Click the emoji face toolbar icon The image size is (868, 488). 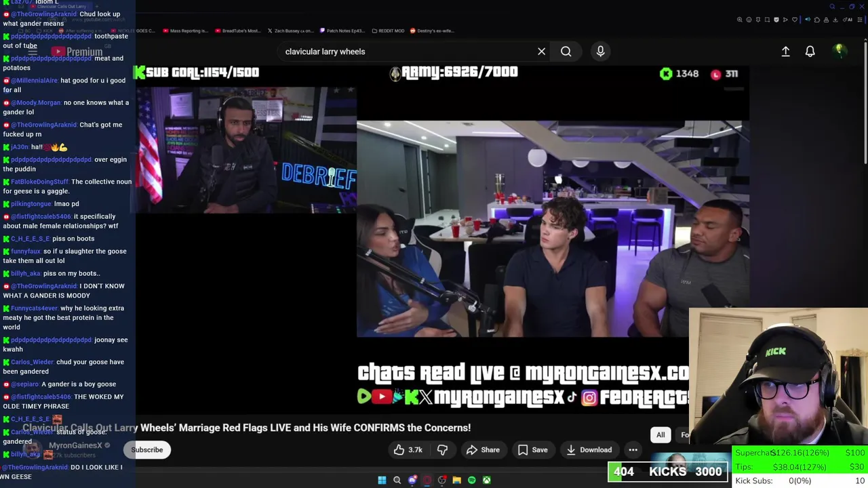(x=749, y=20)
